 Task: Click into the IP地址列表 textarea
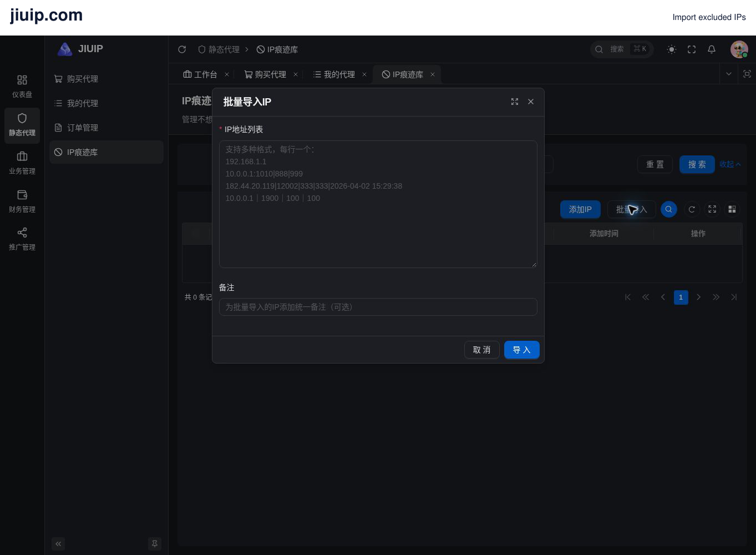378,204
